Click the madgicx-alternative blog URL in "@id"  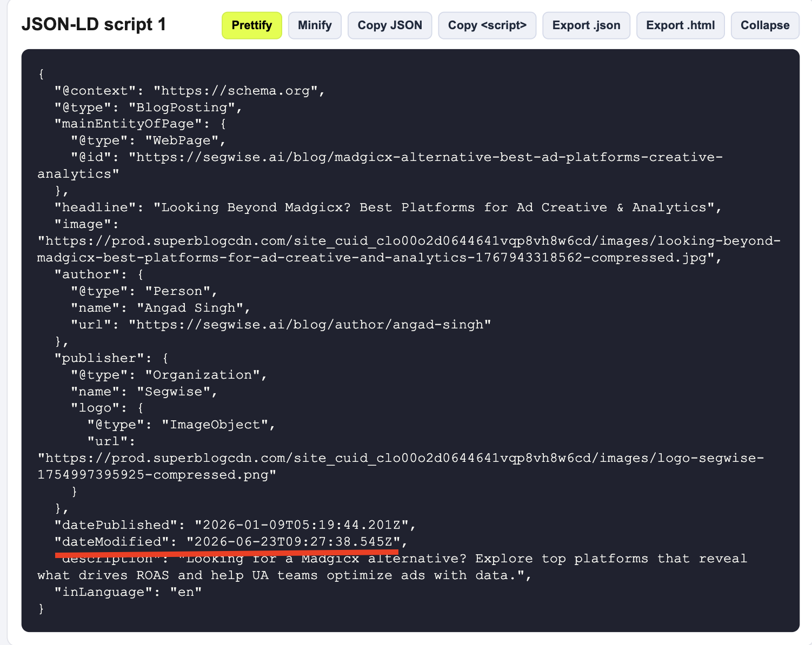coord(380,166)
